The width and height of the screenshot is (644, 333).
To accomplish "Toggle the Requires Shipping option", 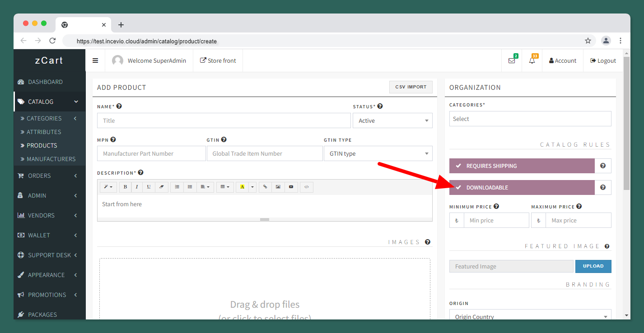I will point(522,166).
